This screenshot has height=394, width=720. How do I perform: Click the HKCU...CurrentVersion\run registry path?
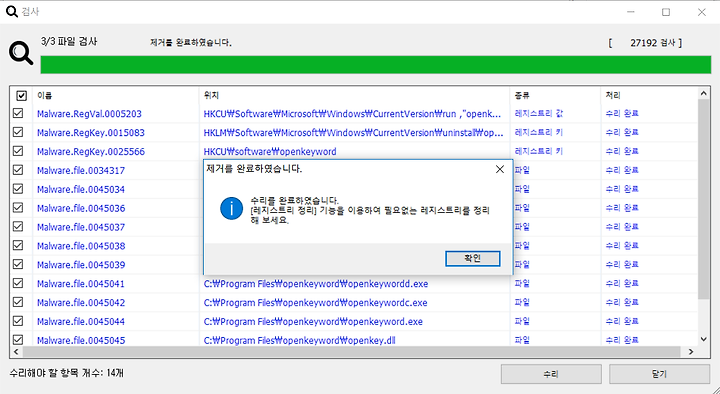click(x=352, y=114)
